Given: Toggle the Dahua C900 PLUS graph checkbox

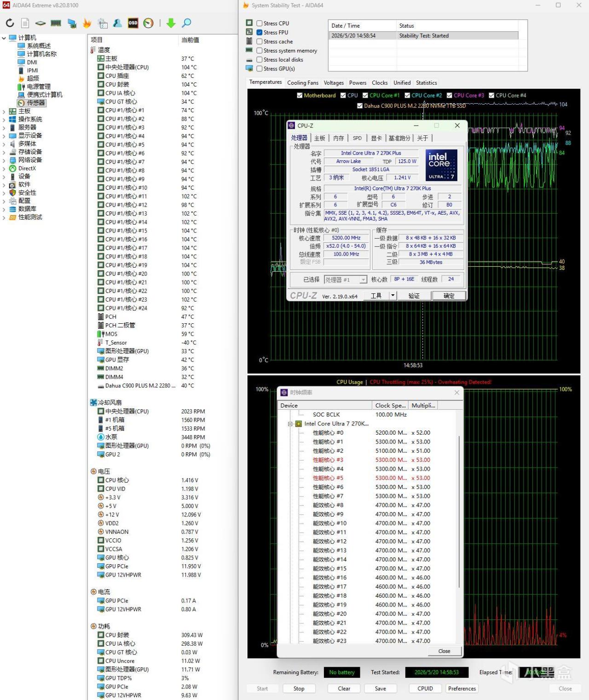Looking at the screenshot, I should tap(360, 105).
